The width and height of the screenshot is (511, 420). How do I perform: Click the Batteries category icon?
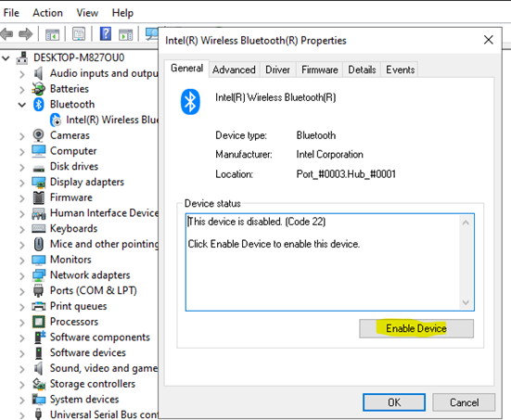(x=38, y=89)
